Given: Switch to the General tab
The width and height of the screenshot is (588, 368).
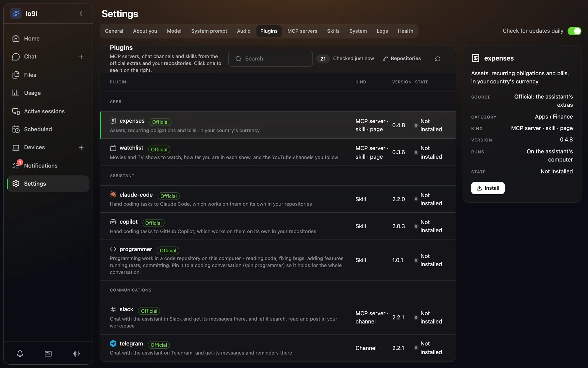Looking at the screenshot, I should pyautogui.click(x=114, y=31).
